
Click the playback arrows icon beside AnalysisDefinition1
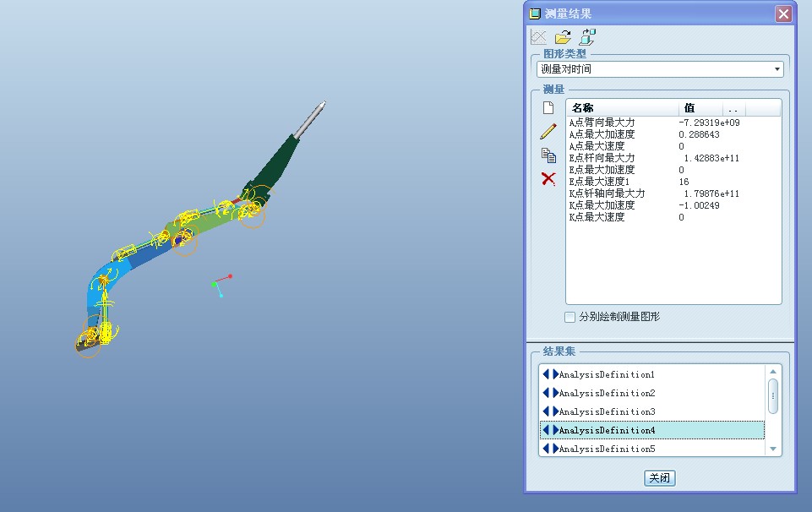pyautogui.click(x=550, y=373)
